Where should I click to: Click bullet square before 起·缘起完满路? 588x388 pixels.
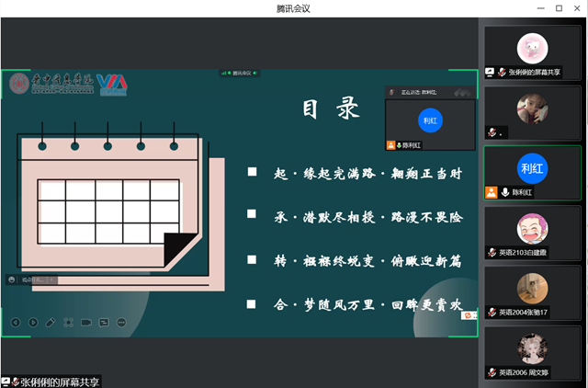pos(252,172)
